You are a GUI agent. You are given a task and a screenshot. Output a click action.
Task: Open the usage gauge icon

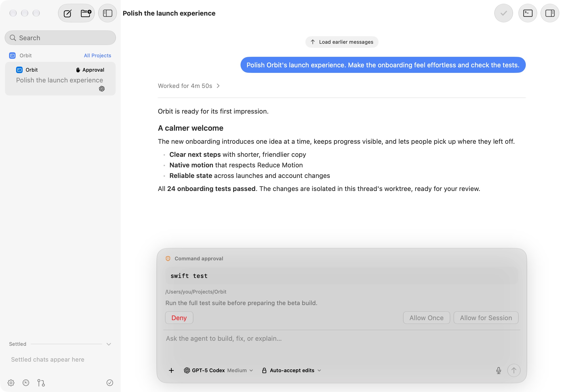coord(26,383)
